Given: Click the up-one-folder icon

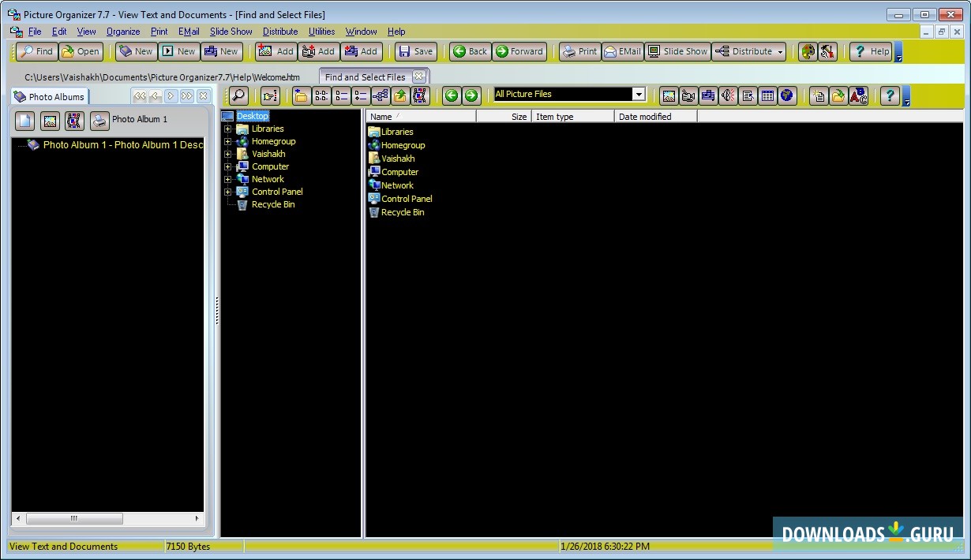Looking at the screenshot, I should (x=400, y=95).
